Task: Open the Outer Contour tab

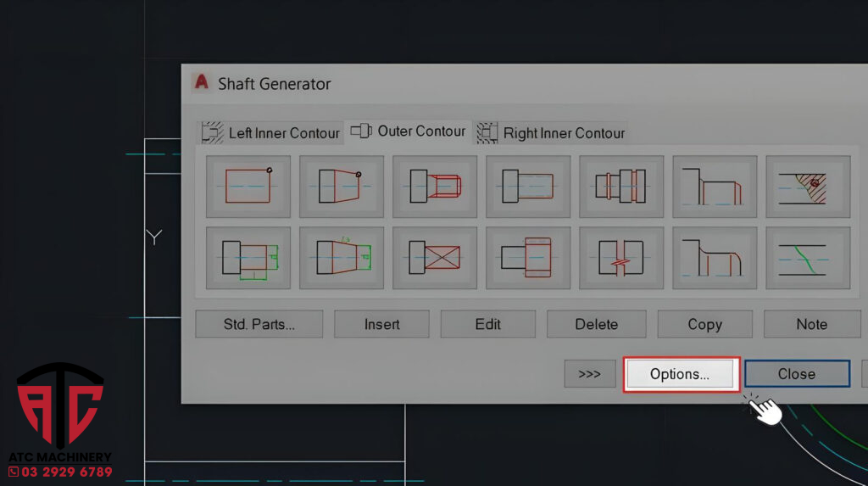Action: [x=409, y=131]
